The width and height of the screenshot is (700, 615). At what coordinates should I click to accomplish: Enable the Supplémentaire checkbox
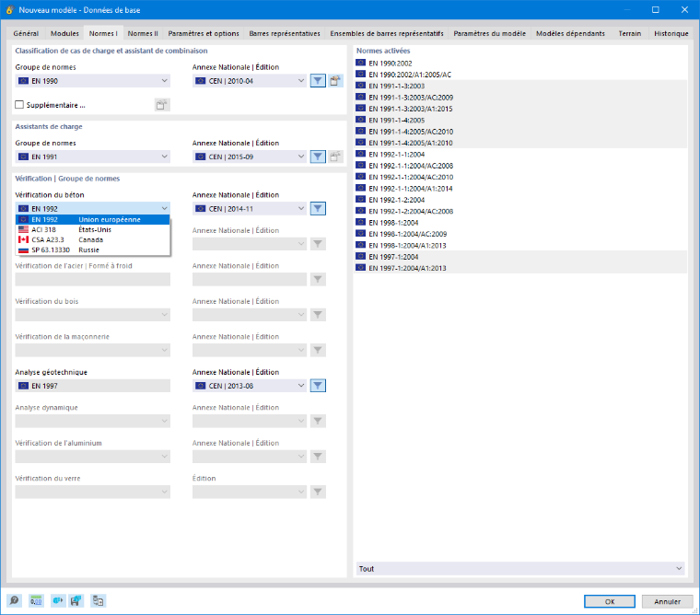click(x=19, y=105)
